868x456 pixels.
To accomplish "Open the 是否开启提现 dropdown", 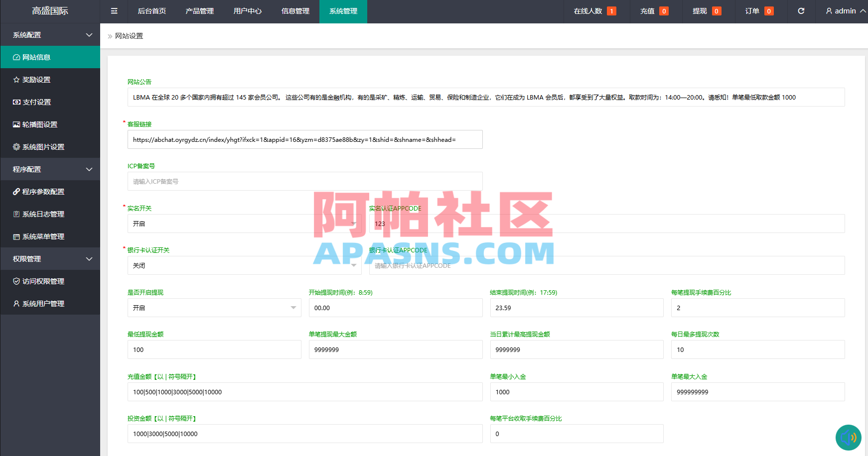I will [x=214, y=308].
